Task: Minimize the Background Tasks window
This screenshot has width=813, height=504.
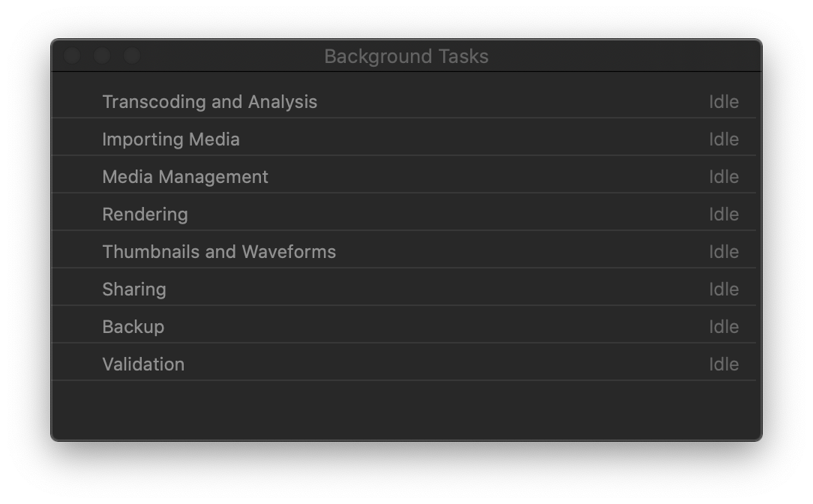Action: pyautogui.click(x=102, y=56)
